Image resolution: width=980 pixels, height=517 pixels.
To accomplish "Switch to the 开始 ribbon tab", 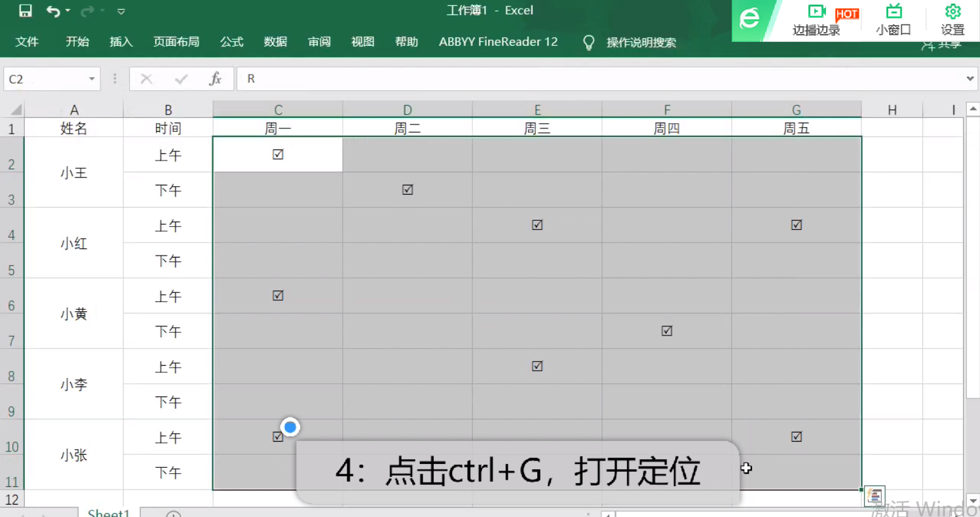I will coord(77,42).
